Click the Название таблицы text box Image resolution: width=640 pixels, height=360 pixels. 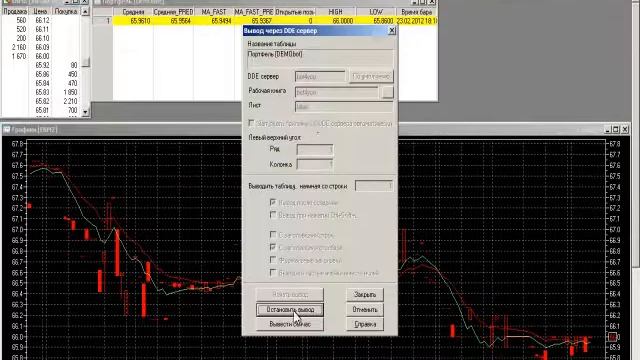click(320, 58)
